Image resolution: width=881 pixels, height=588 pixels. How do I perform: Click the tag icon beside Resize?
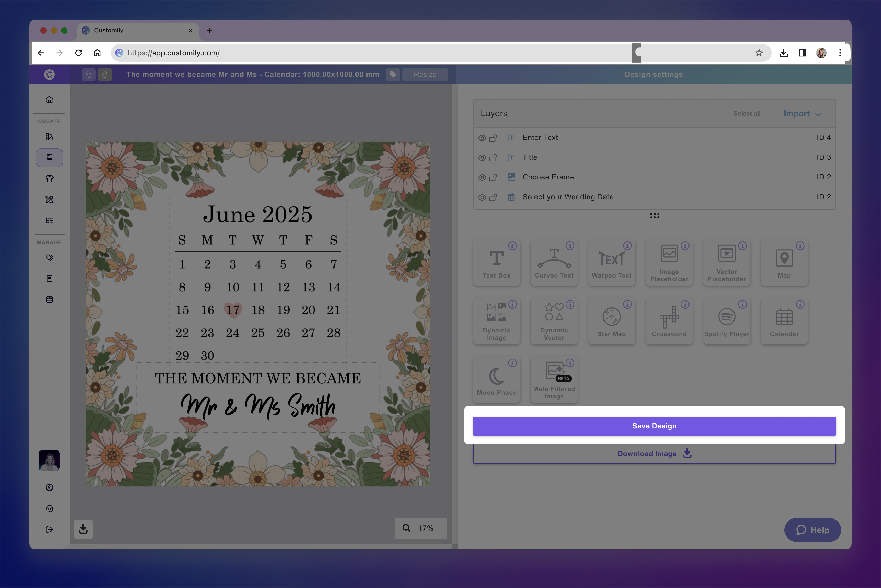pos(393,75)
